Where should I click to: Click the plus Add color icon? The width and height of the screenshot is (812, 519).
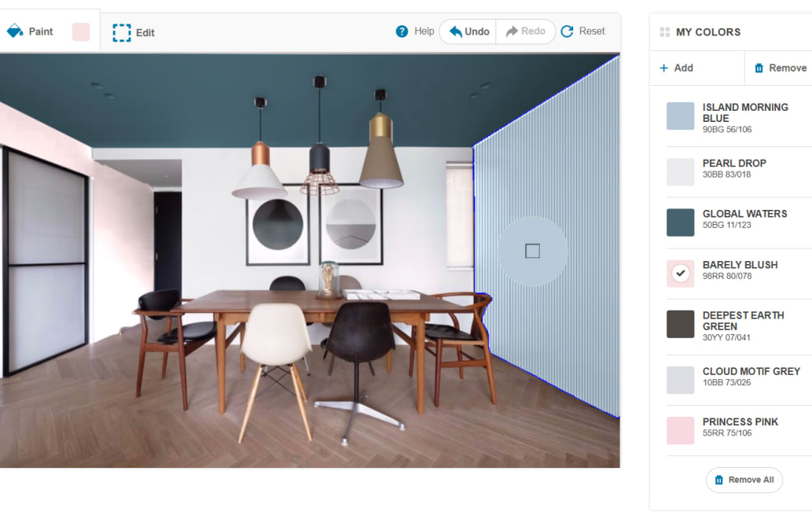tap(663, 68)
